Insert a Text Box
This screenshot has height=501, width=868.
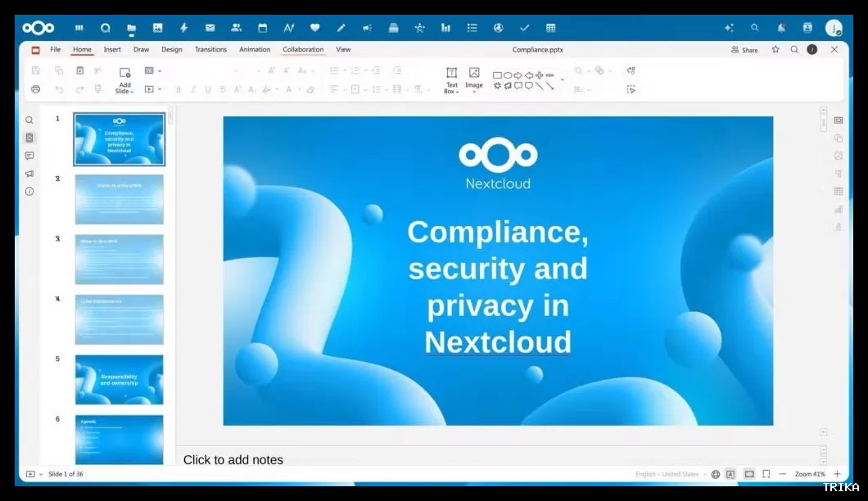[452, 80]
